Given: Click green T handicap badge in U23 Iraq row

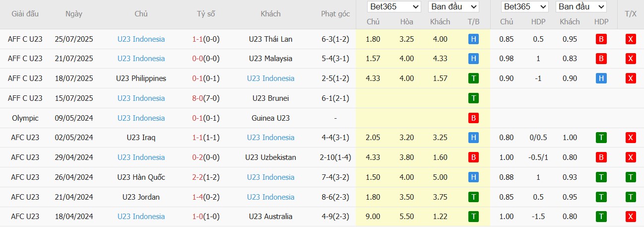Looking at the screenshot, I should coord(601,138).
